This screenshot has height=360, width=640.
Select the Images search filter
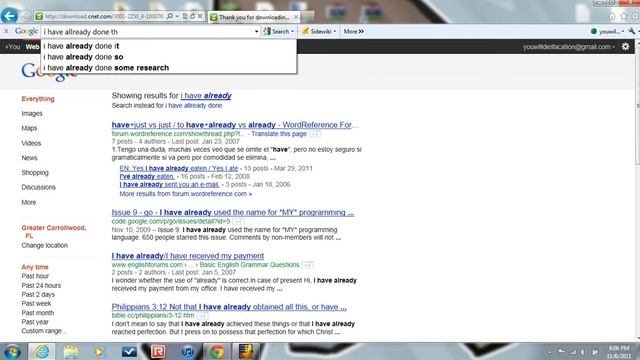(32, 113)
